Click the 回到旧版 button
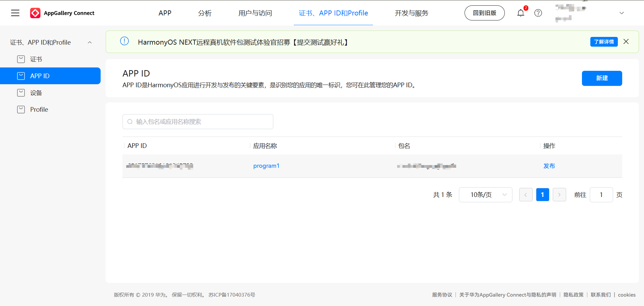The height and width of the screenshot is (306, 644). click(x=484, y=13)
